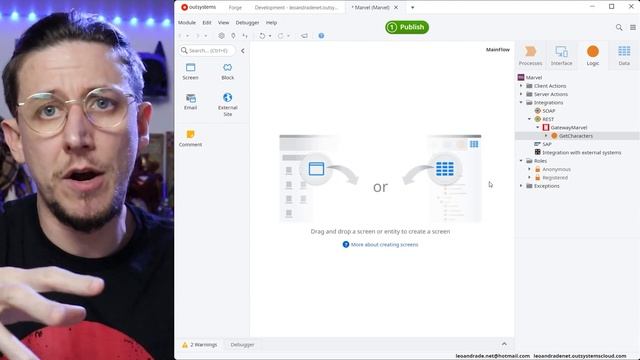Open the Processes layer tab

530,55
